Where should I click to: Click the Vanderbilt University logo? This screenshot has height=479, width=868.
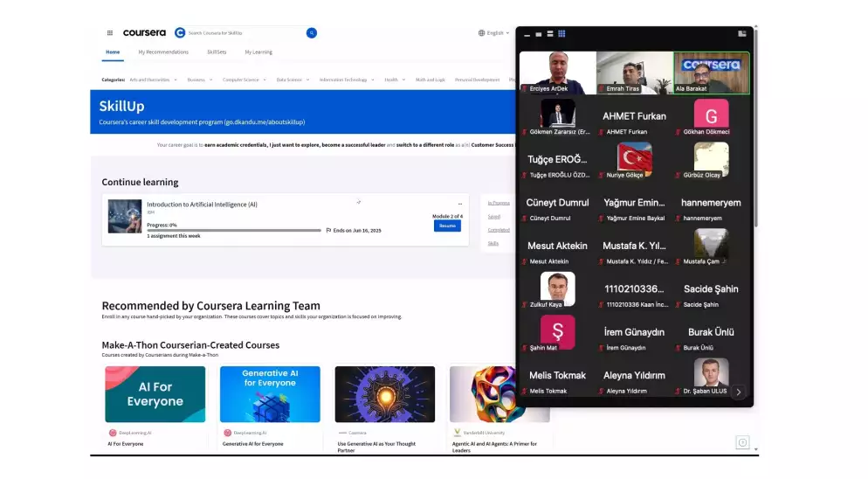click(457, 433)
